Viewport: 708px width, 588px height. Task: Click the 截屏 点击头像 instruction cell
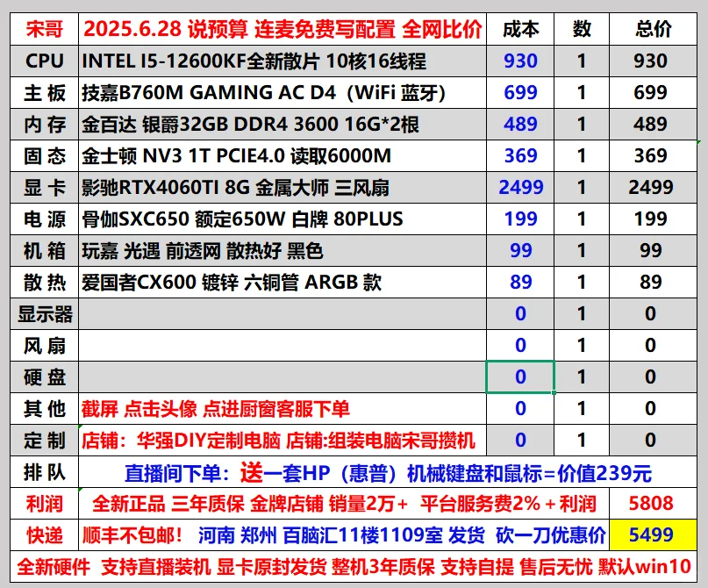pyautogui.click(x=282, y=409)
